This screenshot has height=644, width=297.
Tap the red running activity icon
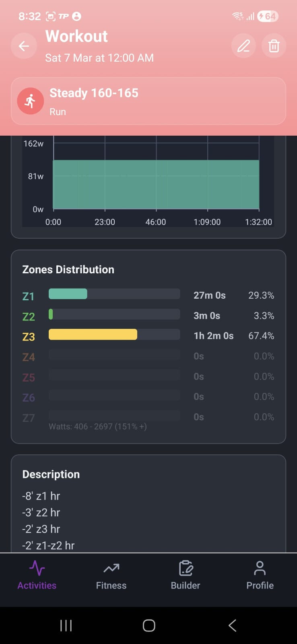[31, 101]
